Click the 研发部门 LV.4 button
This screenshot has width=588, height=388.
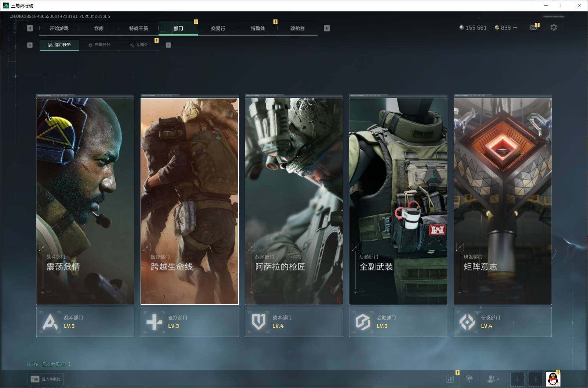(x=502, y=322)
